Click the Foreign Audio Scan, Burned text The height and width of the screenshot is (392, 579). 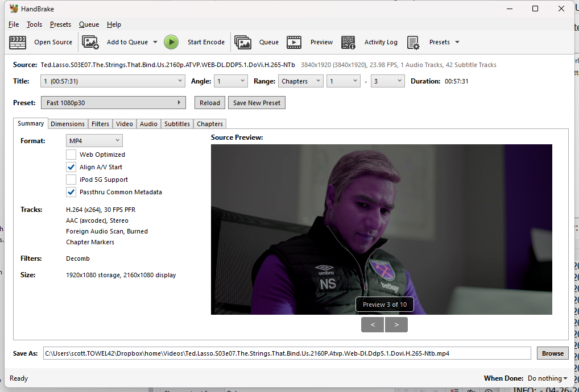pos(107,231)
